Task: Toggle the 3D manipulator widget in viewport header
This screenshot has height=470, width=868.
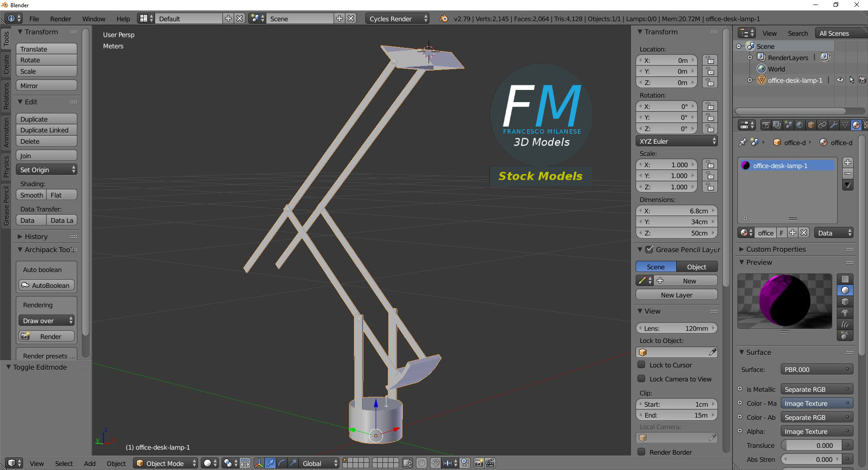Action: [x=259, y=463]
